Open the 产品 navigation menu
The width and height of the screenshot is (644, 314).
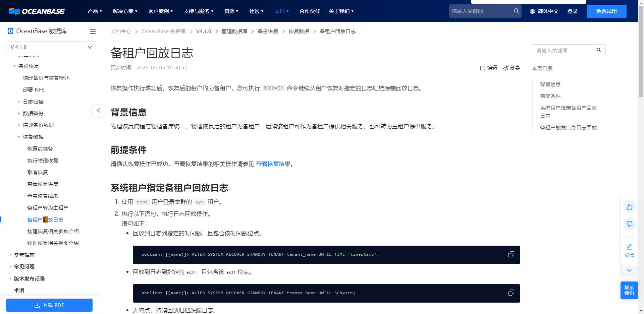[x=95, y=11]
